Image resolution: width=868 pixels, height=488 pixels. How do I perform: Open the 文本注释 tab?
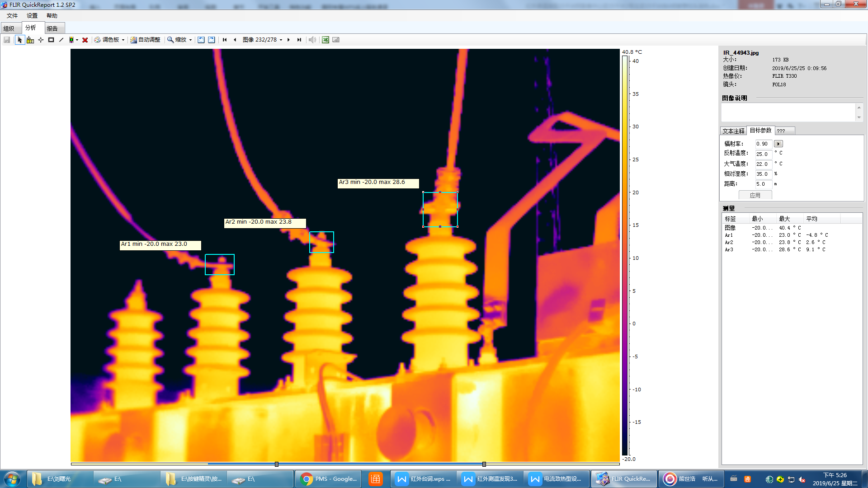[733, 131]
